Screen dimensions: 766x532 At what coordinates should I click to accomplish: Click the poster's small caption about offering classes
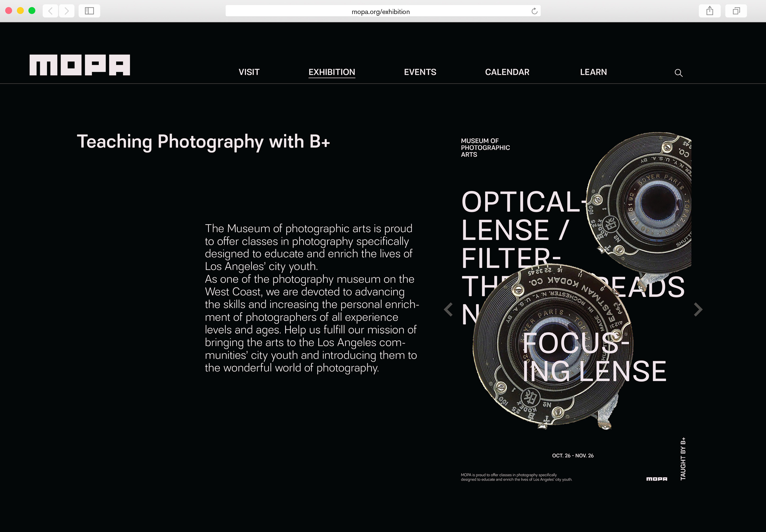517,477
